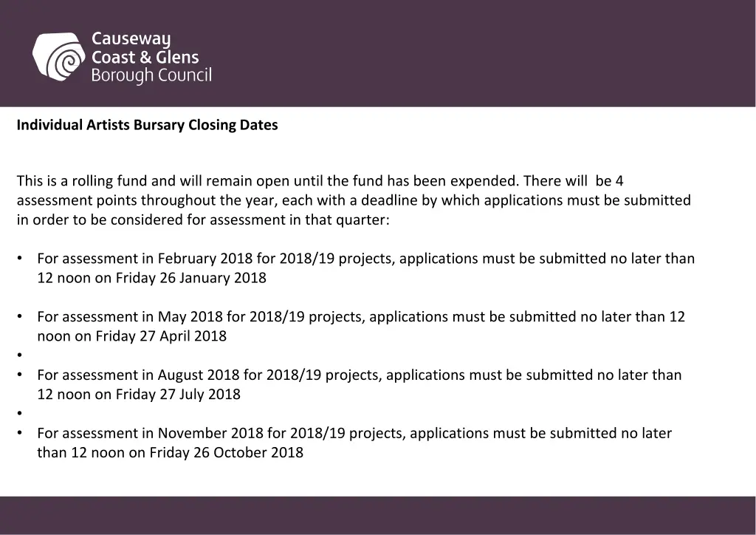Click the Borough Council logo text
This screenshot has width=756, height=535.
point(151,75)
